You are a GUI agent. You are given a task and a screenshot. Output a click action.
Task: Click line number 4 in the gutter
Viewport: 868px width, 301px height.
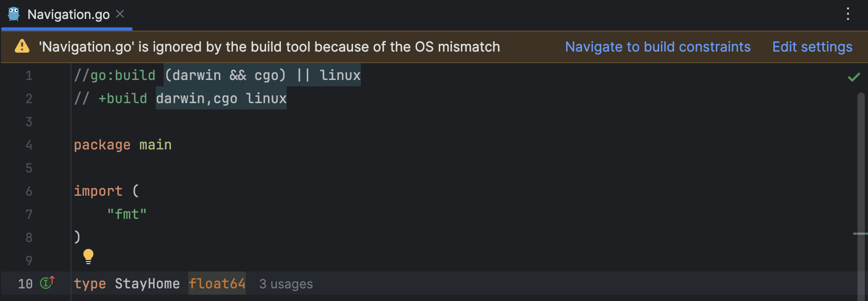click(29, 145)
